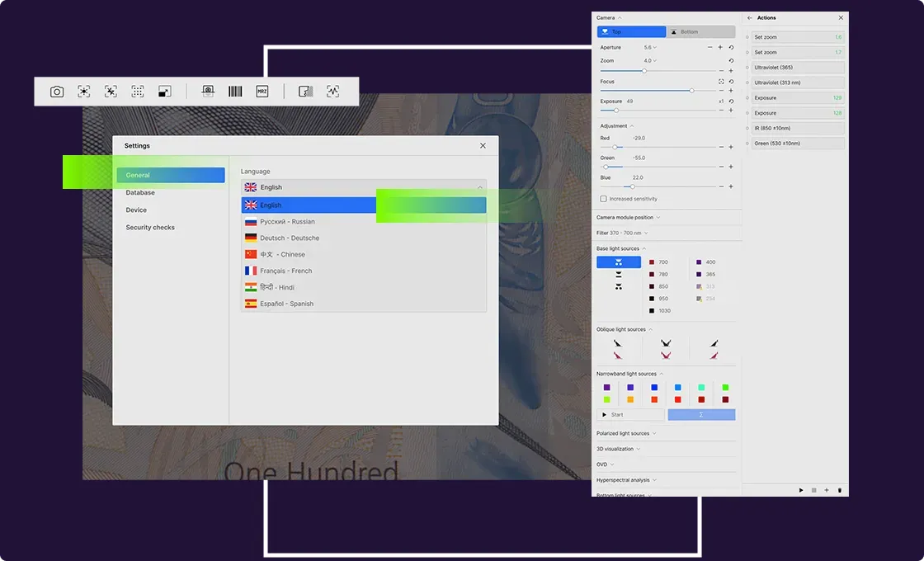Select the Ultraviolet (365) action
Screen dimensions: 924x561
[x=795, y=68]
